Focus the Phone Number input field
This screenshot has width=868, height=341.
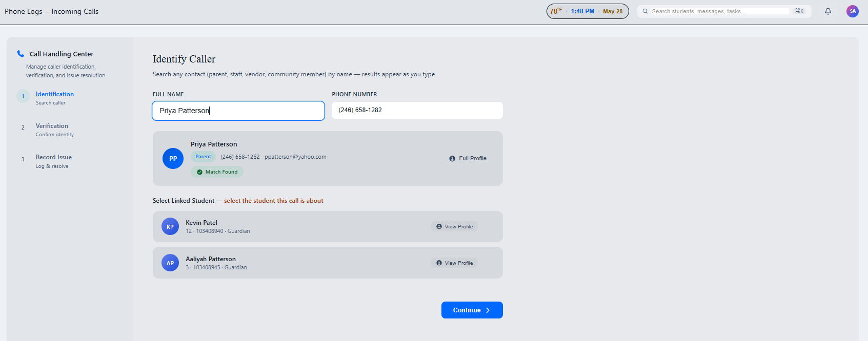[417, 110]
